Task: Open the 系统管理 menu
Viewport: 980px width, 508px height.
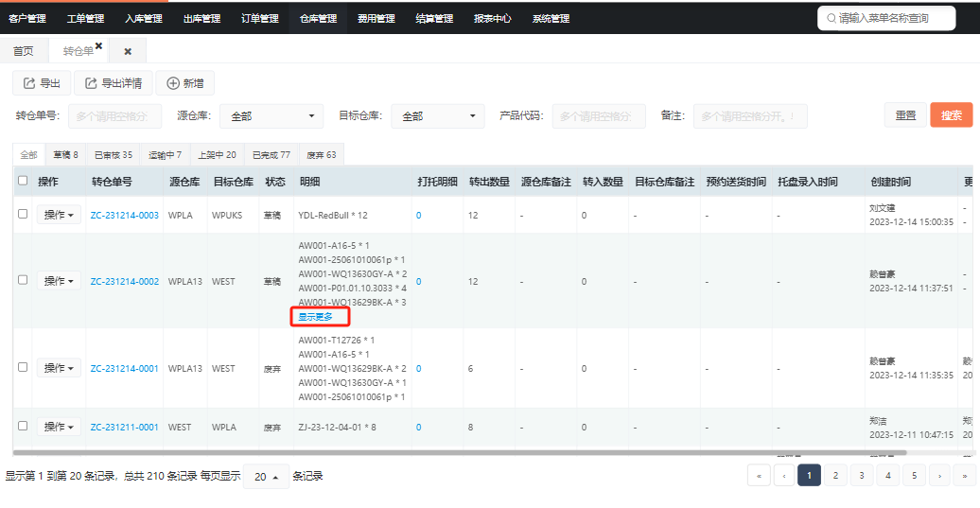Action: [551, 18]
